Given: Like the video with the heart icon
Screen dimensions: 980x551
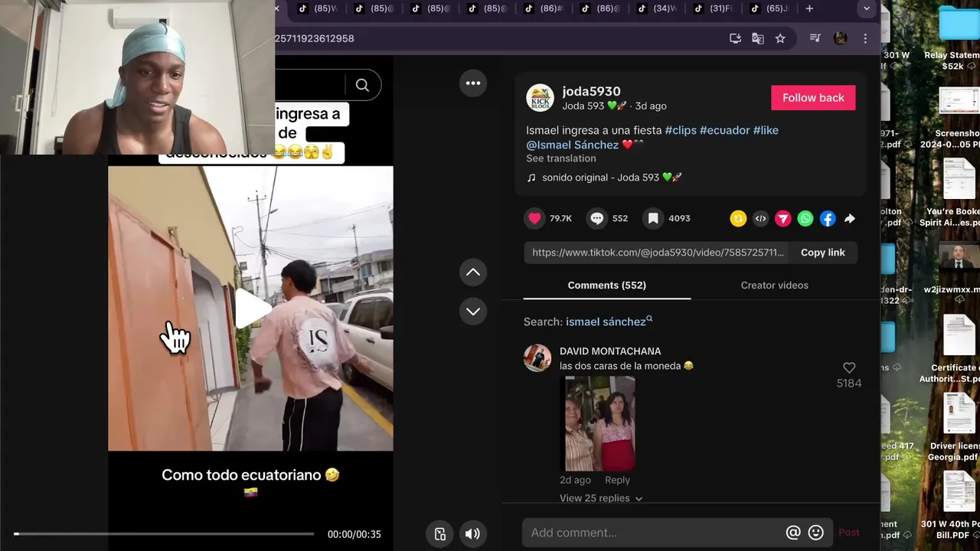Looking at the screenshot, I should [x=534, y=218].
